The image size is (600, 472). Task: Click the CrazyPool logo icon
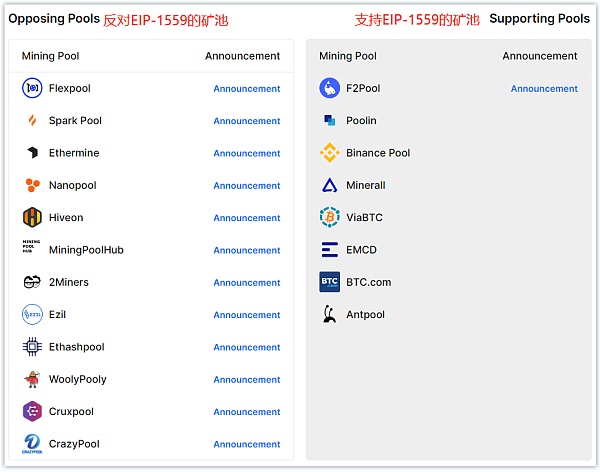click(32, 444)
